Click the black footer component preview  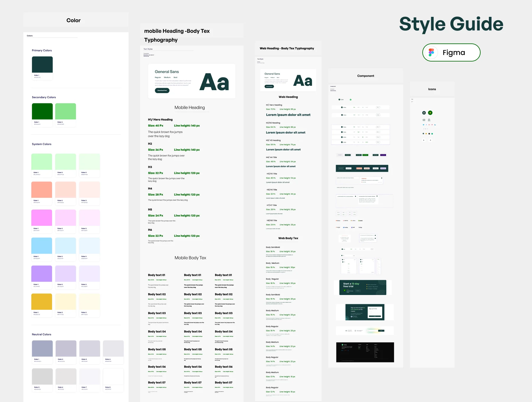tap(365, 352)
